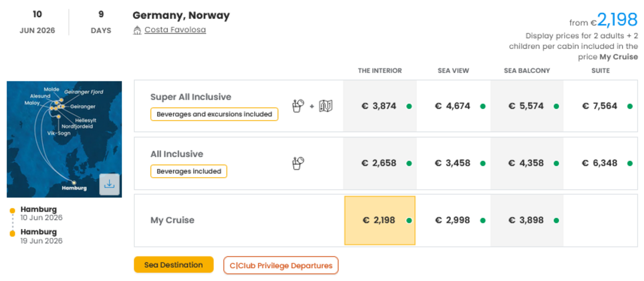The image size is (644, 281).
Task: Click the Beverages and excursions included tag
Action: tap(214, 114)
